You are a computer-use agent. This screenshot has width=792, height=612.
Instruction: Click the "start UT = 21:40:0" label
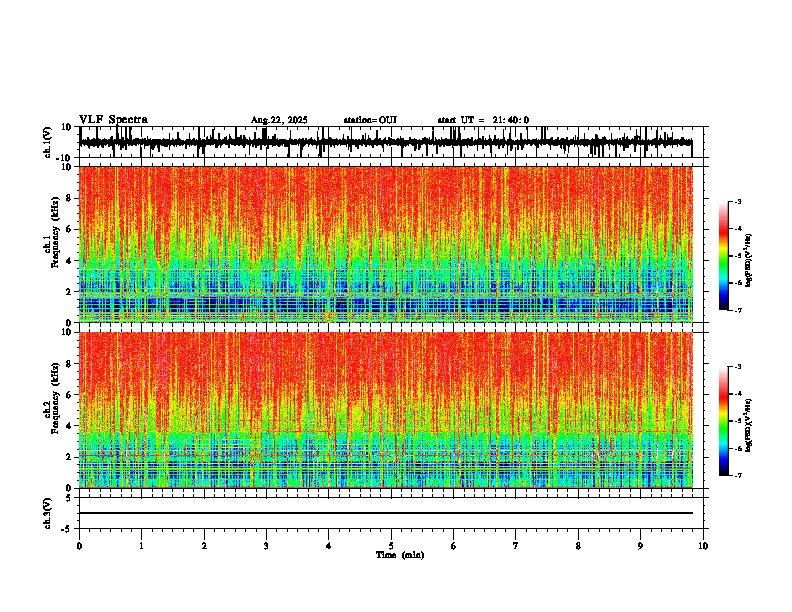(x=483, y=120)
